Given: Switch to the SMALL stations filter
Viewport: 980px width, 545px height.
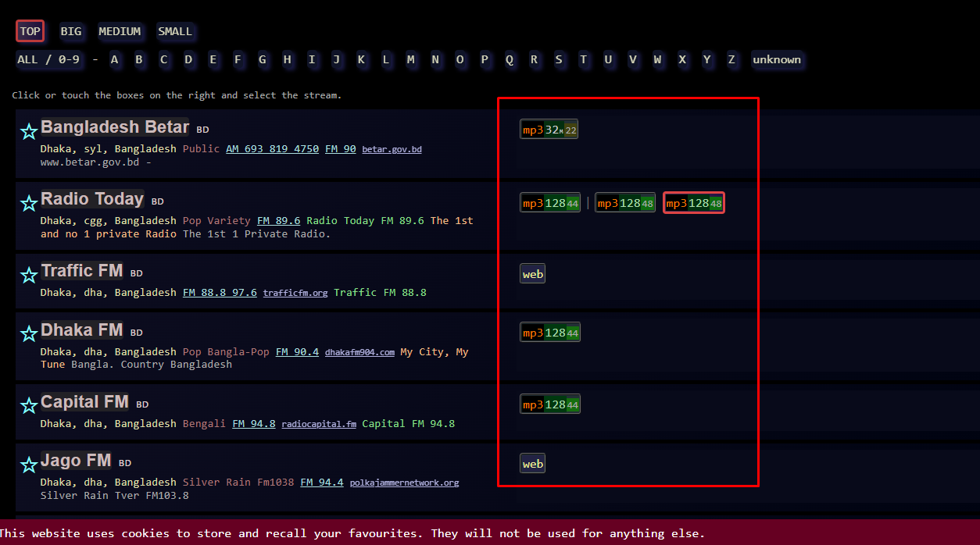Looking at the screenshot, I should coord(175,31).
